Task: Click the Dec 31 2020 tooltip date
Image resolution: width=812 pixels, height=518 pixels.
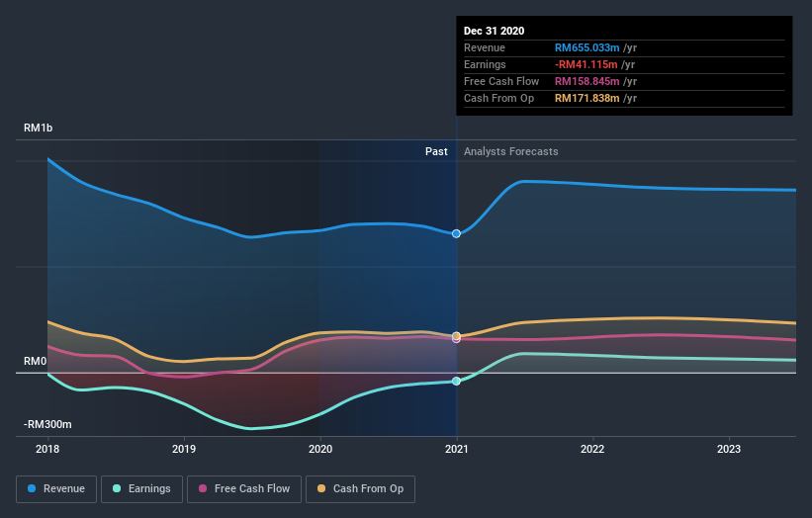Action: pyautogui.click(x=495, y=31)
